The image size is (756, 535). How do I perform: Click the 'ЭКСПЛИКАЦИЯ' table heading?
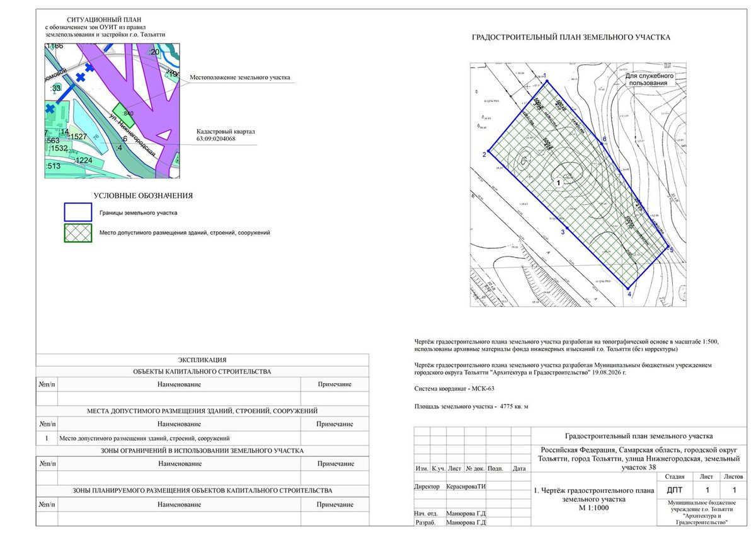click(x=202, y=360)
